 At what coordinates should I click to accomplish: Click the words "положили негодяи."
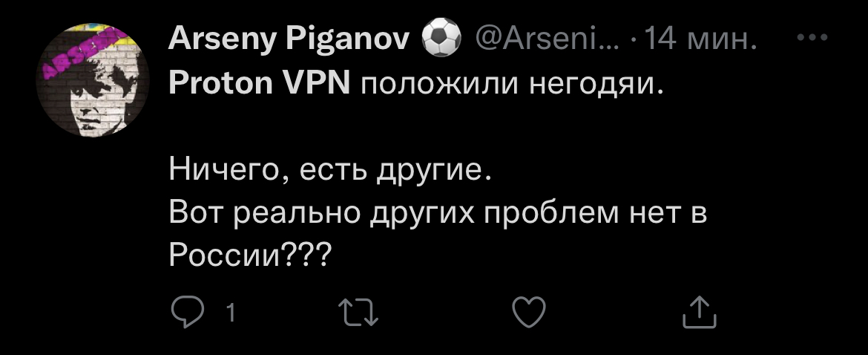510,84
